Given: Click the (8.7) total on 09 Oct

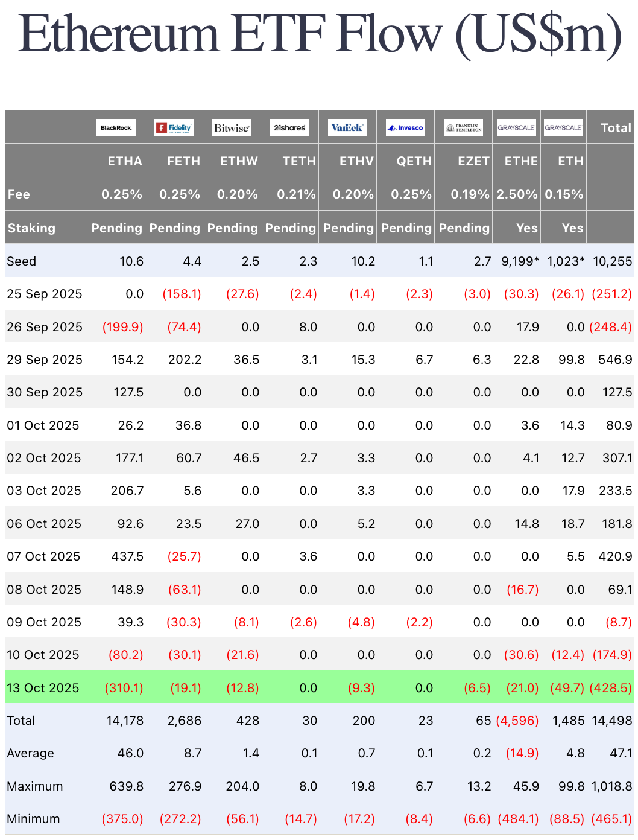Looking at the screenshot, I should click(619, 622).
